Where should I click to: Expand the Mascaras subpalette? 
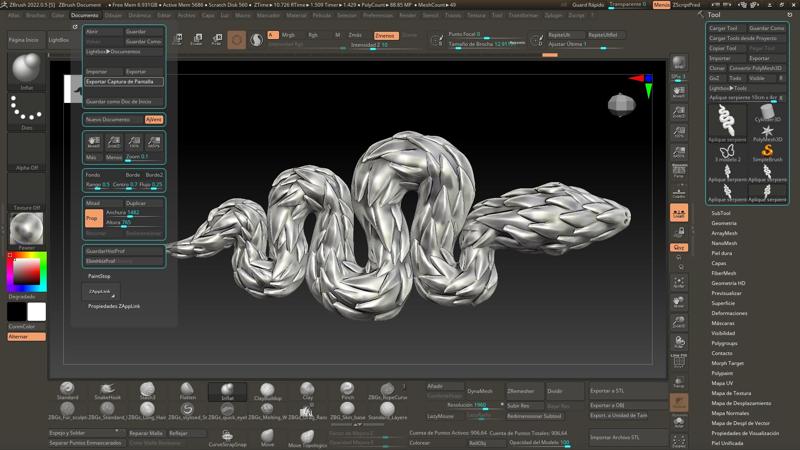tap(723, 323)
